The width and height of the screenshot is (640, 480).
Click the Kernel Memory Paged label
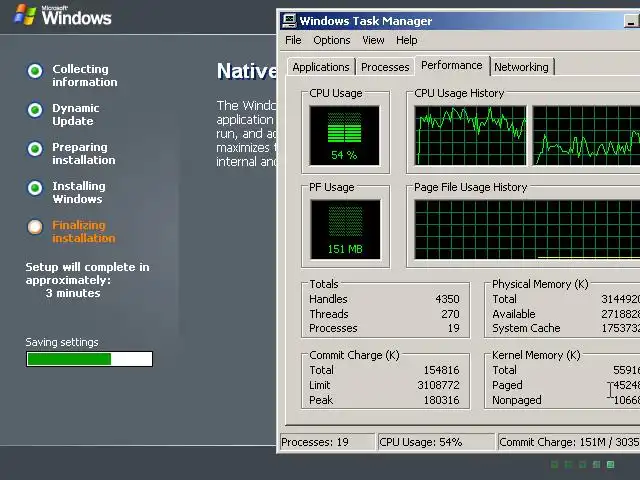coord(507,385)
